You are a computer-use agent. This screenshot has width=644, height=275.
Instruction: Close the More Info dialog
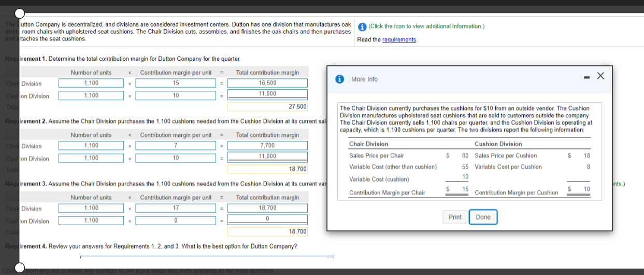coord(600,76)
